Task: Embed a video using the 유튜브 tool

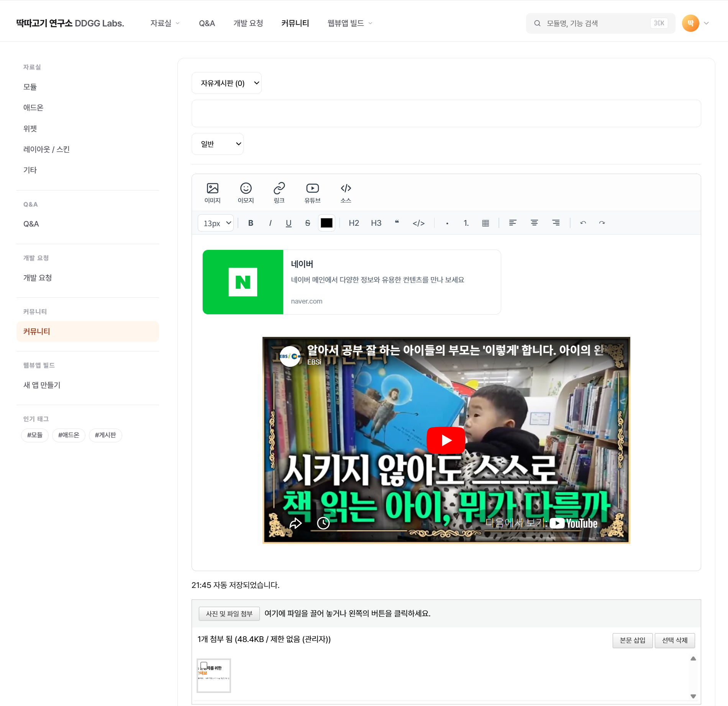Action: [313, 193]
